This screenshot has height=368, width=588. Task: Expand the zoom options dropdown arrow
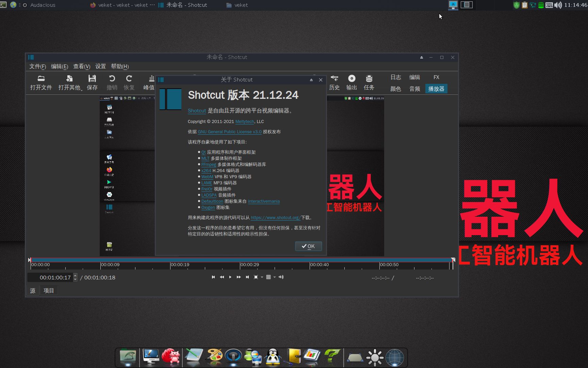262,277
